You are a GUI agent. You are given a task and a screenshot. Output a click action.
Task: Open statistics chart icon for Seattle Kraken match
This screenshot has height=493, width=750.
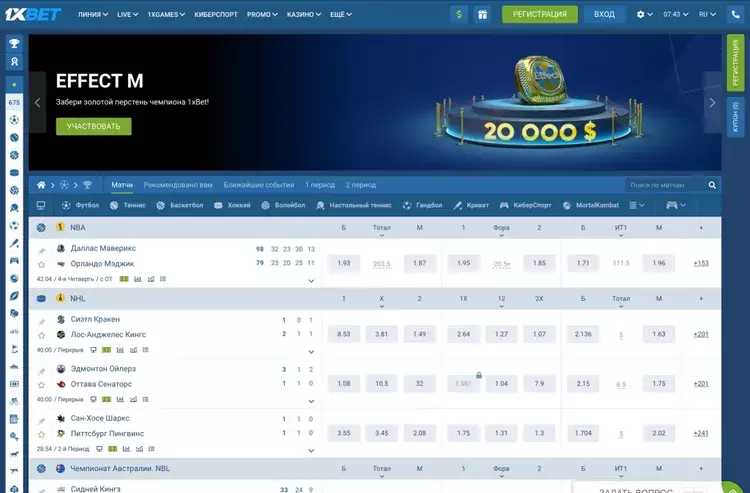coord(120,350)
